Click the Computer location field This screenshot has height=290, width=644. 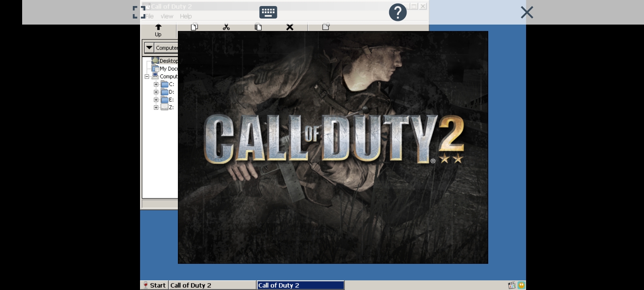coord(166,48)
